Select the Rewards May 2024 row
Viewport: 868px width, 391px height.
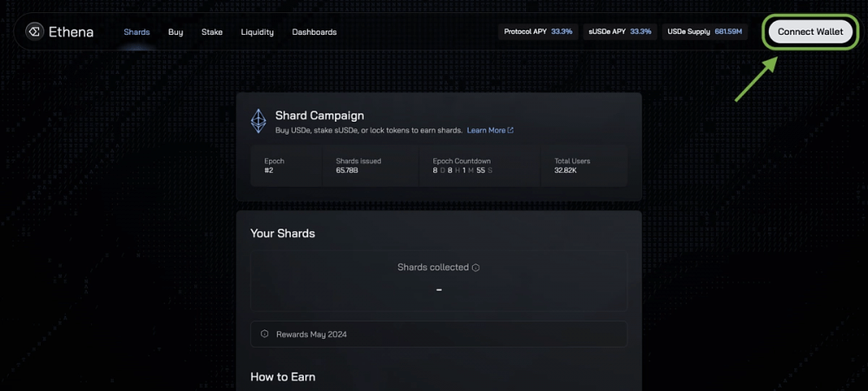(439, 334)
